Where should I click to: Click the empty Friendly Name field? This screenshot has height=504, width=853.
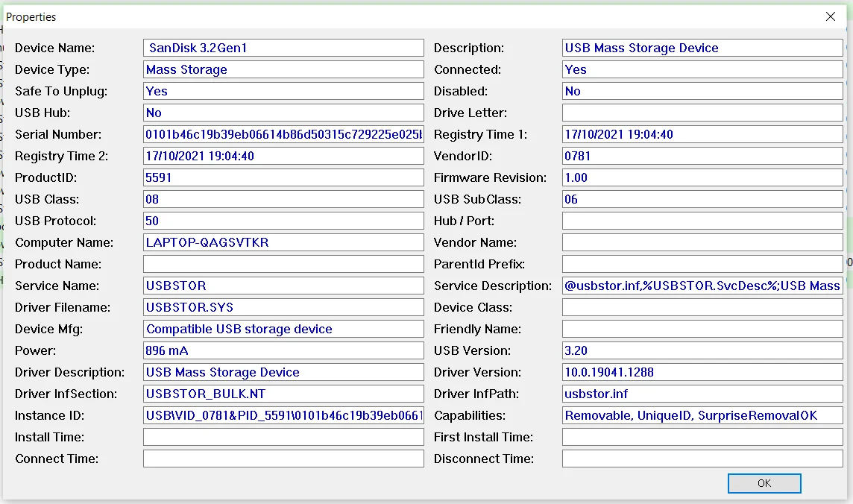click(702, 329)
